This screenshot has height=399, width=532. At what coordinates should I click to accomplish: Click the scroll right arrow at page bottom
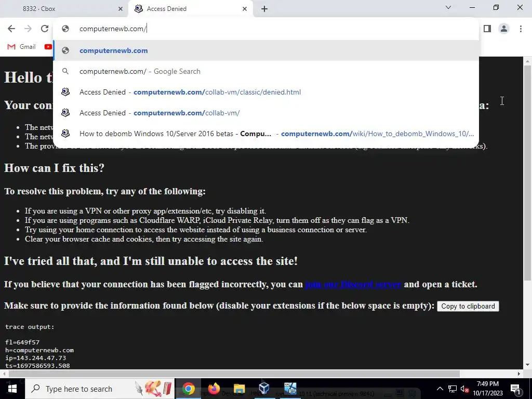(519, 374)
